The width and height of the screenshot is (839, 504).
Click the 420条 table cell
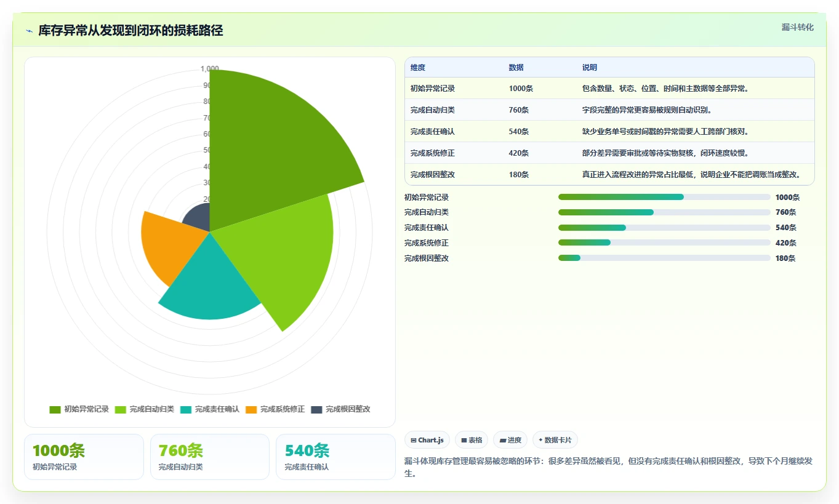(519, 153)
